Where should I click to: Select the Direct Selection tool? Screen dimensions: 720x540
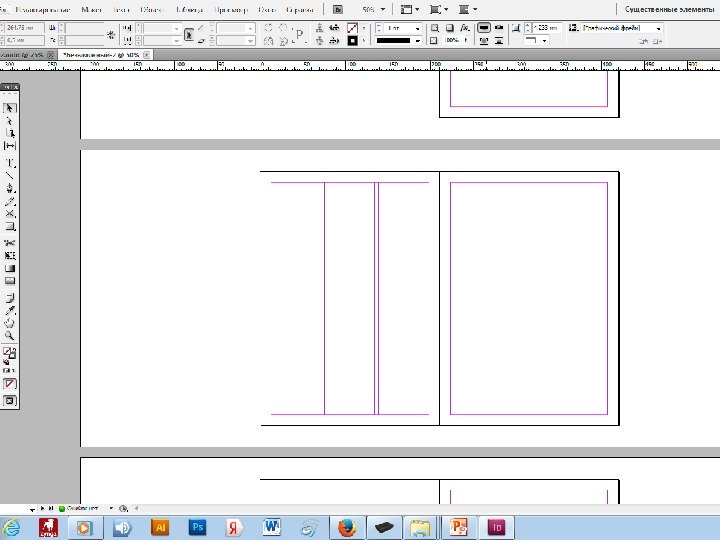[x=10, y=121]
